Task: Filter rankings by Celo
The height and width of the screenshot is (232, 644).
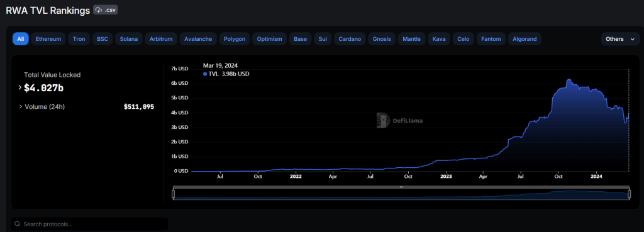Action: pos(464,39)
